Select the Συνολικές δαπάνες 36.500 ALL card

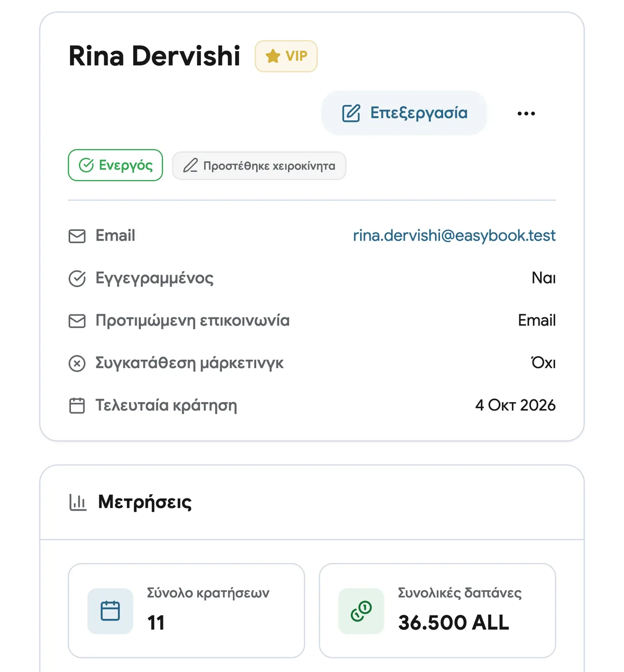click(x=438, y=611)
